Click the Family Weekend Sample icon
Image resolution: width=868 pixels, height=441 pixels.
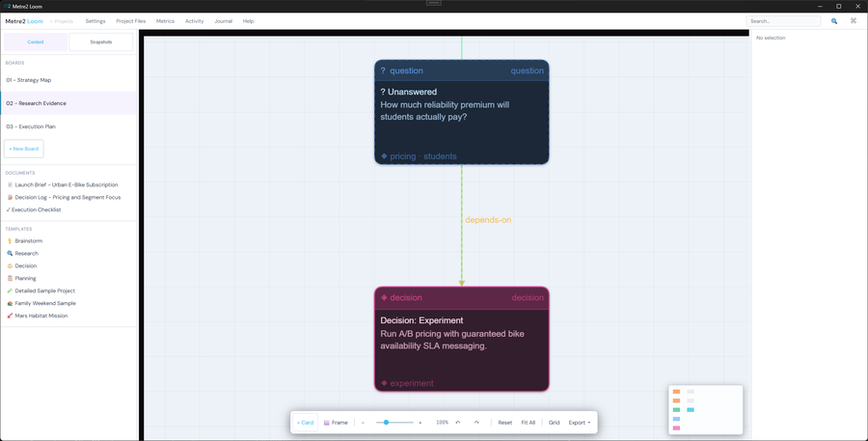pos(10,304)
